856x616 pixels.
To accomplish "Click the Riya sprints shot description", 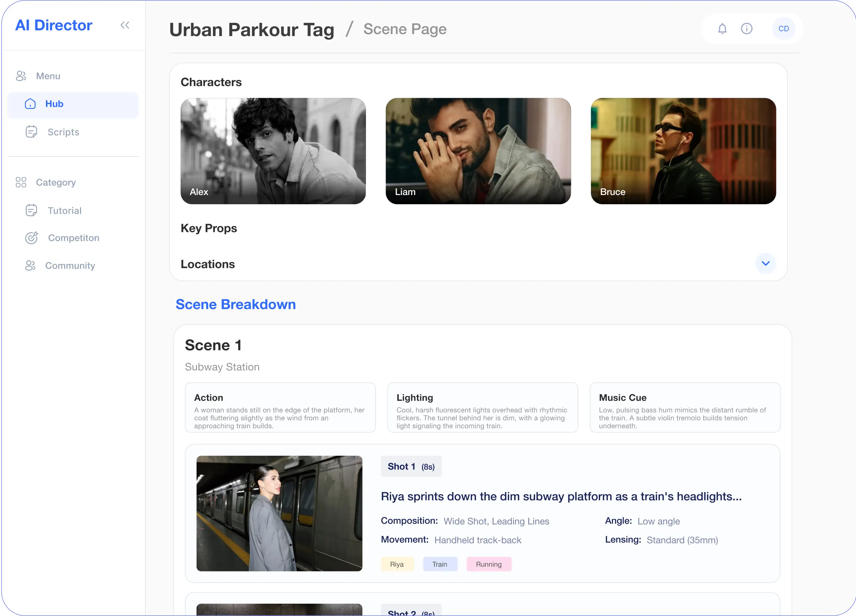I will [x=561, y=496].
